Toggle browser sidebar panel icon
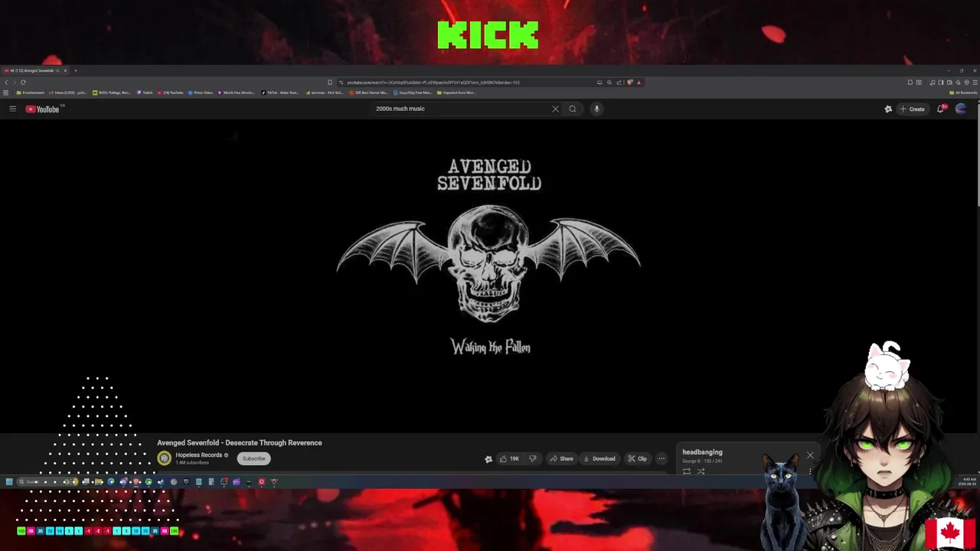Screen dimensions: 980x551 point(940,82)
